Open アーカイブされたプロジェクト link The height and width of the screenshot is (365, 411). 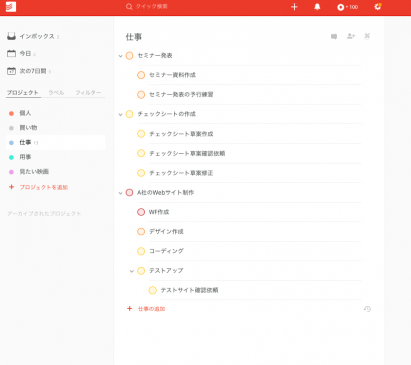(44, 214)
